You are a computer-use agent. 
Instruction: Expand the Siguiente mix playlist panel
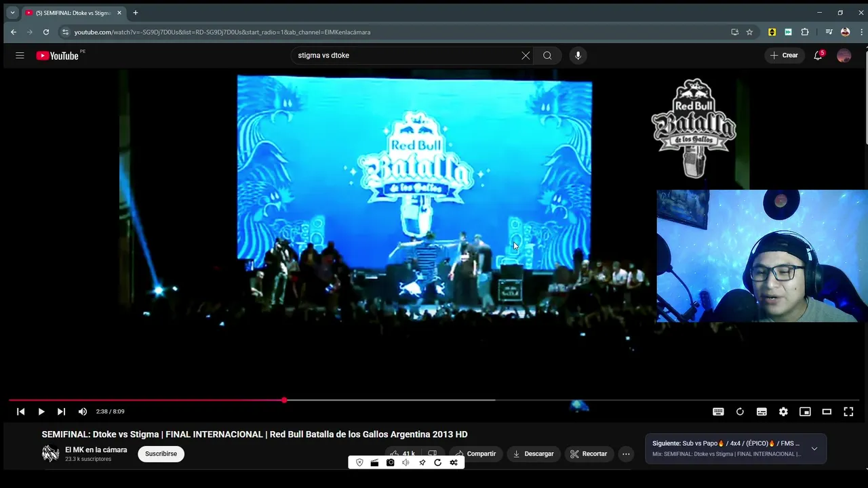click(x=814, y=449)
